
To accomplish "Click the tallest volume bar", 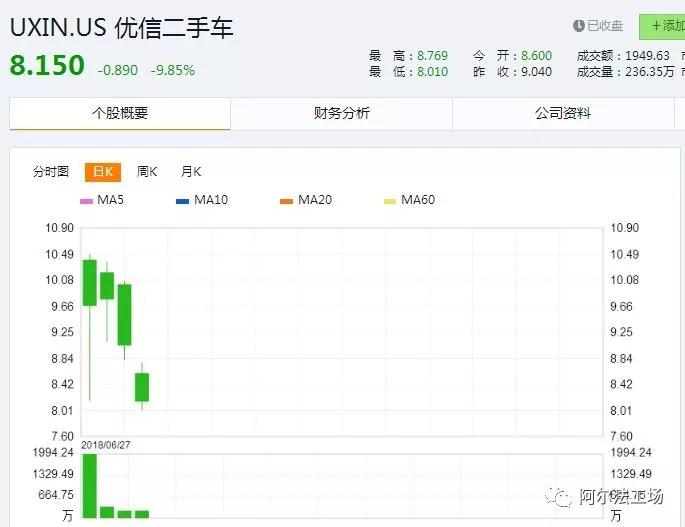I will (90, 485).
